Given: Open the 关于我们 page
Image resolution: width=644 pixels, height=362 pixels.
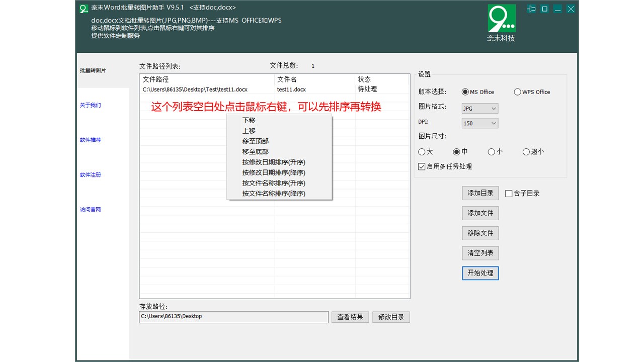Looking at the screenshot, I should (91, 105).
